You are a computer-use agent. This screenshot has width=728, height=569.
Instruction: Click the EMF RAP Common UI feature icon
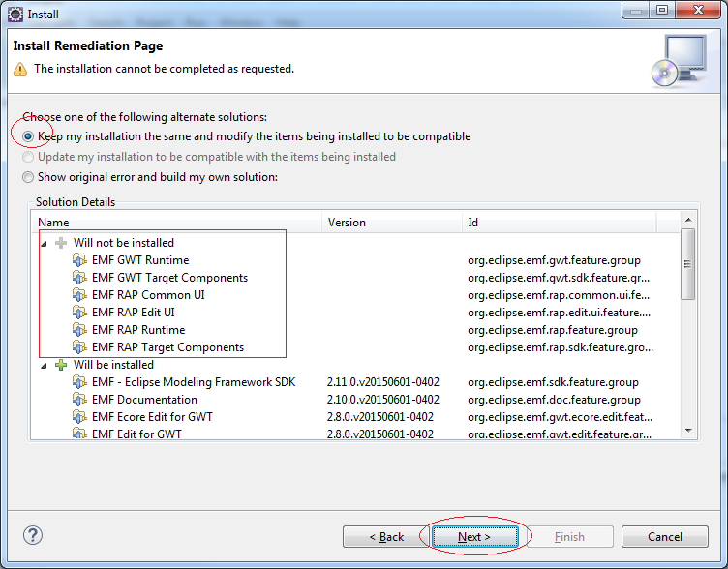pyautogui.click(x=79, y=295)
